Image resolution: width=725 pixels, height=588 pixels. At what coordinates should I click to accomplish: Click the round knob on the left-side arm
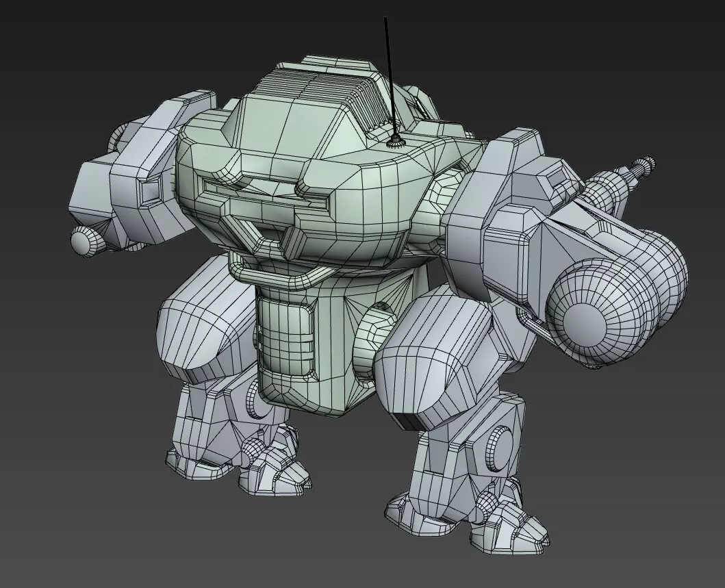point(85,240)
